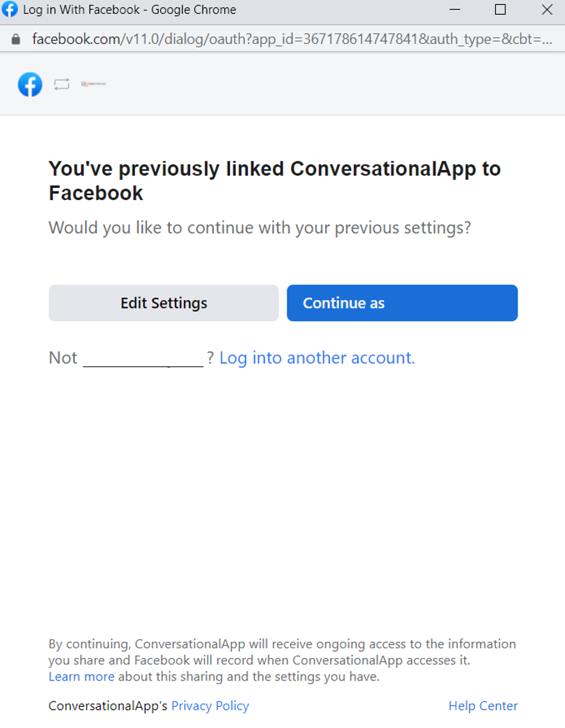Click the blue Continue as button
Screen dimensions: 565x728
(x=402, y=303)
